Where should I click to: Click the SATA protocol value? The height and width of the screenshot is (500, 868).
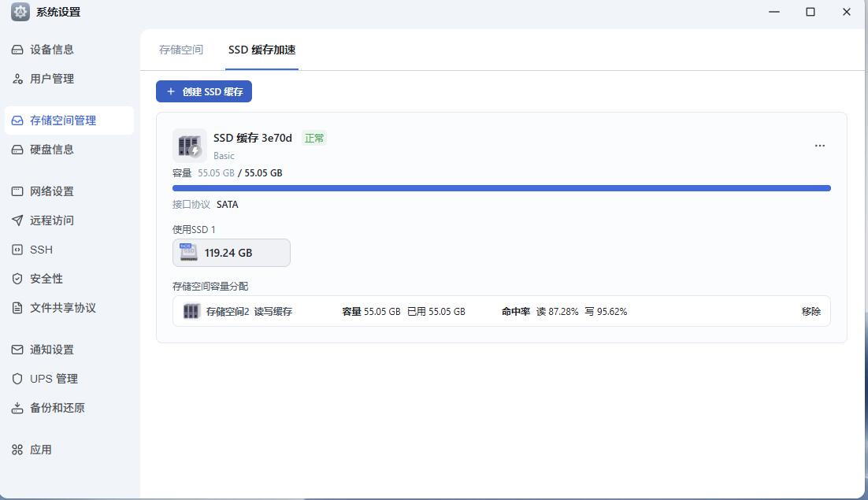228,205
